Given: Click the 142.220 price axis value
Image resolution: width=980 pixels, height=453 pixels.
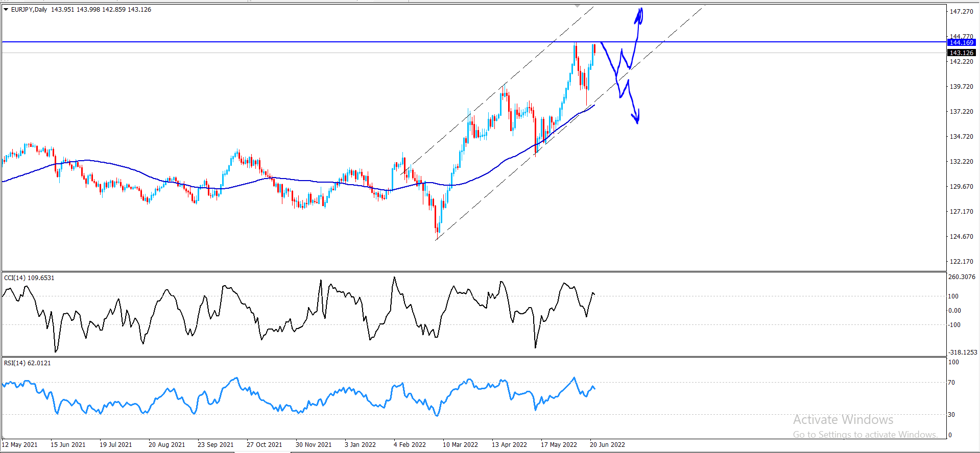Looking at the screenshot, I should click(x=961, y=61).
